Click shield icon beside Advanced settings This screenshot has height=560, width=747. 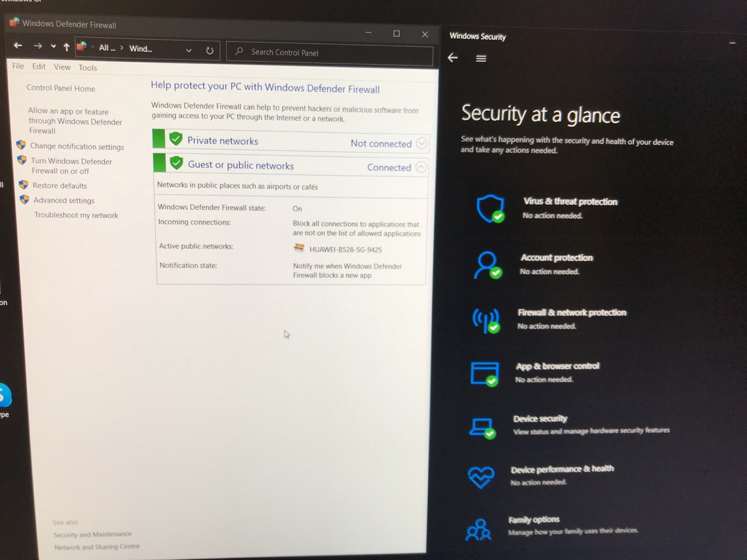(25, 199)
